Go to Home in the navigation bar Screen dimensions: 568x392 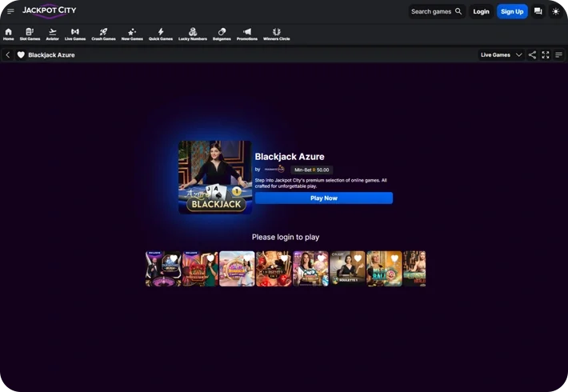(x=8, y=34)
